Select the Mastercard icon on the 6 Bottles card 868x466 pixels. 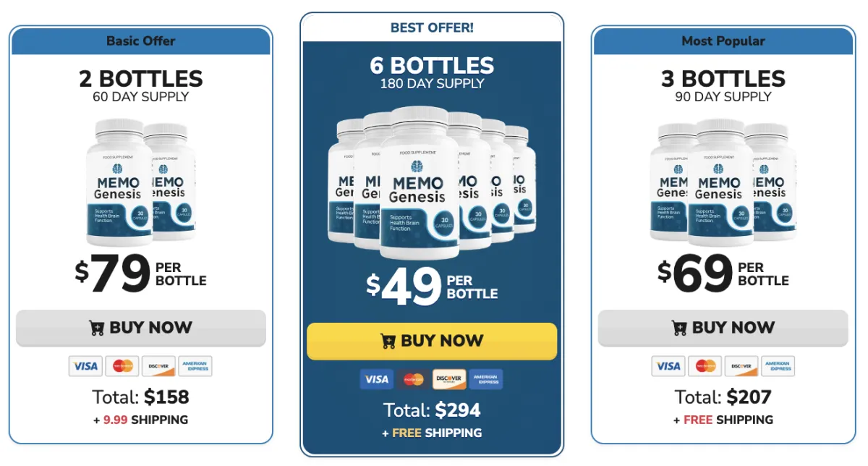(x=412, y=379)
